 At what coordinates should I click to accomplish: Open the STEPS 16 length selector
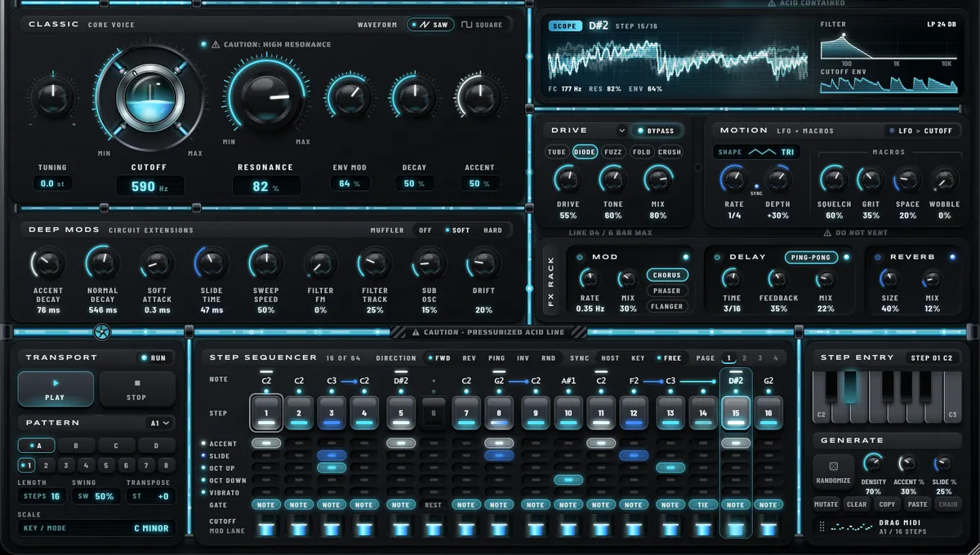click(42, 496)
